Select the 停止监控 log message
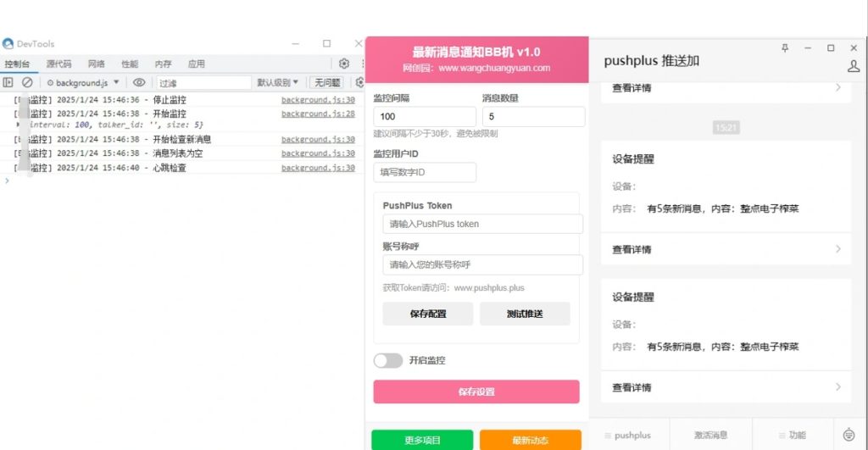The image size is (868, 450). (x=170, y=100)
